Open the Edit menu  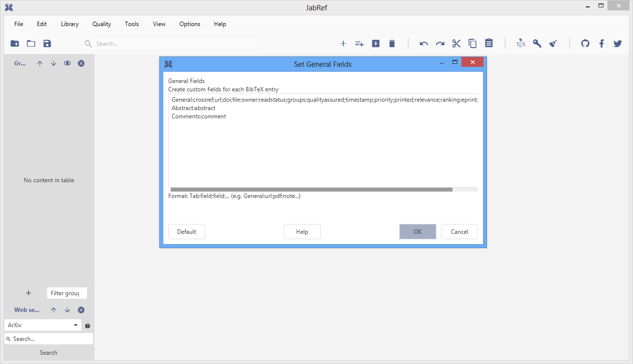click(42, 24)
